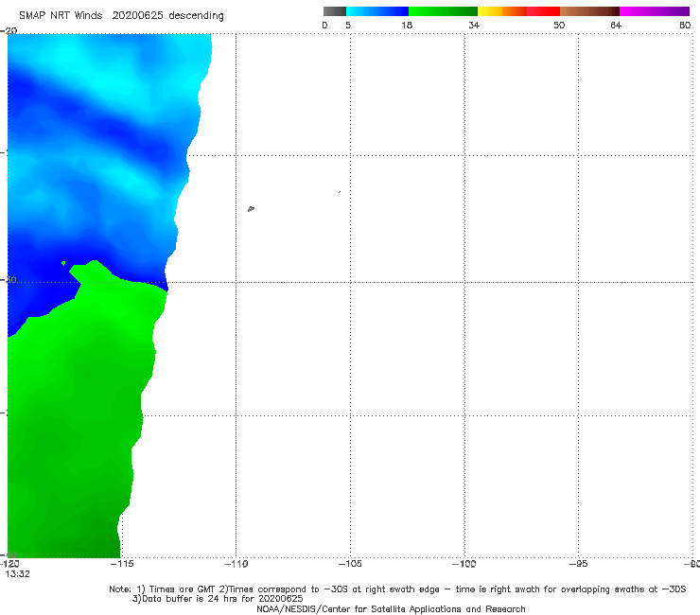Click the scale label '18'

tap(407, 25)
